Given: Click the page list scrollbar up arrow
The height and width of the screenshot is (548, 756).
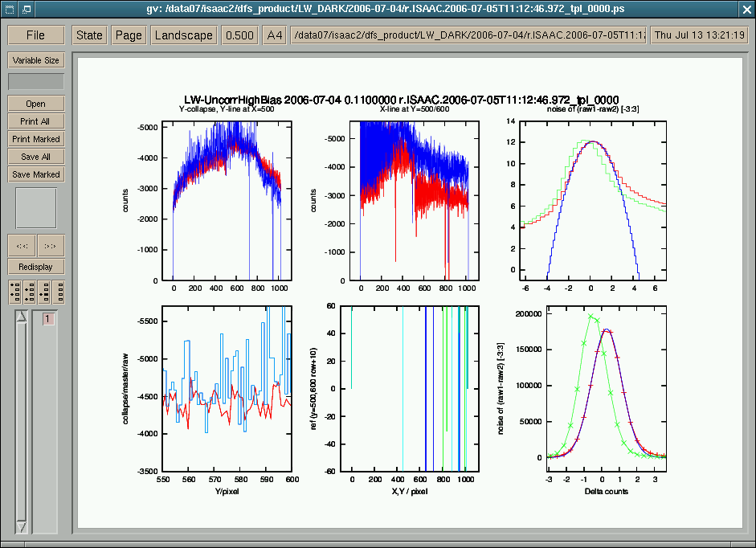Looking at the screenshot, I should pyautogui.click(x=22, y=318).
